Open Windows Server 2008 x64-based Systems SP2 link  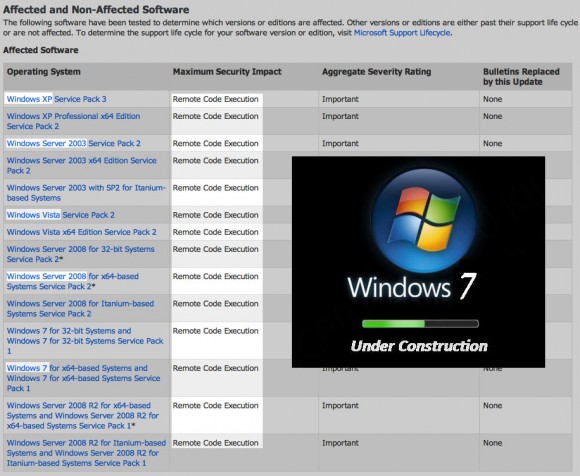tap(72, 281)
